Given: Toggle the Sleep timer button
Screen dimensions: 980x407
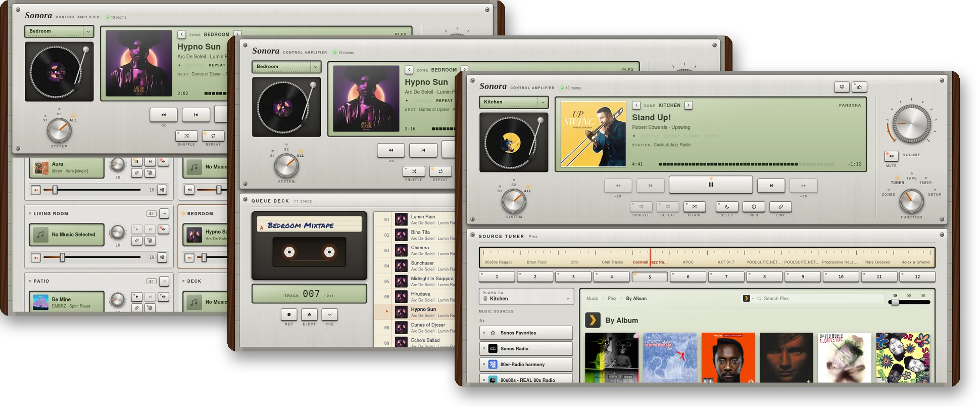Looking at the screenshot, I should click(x=727, y=207).
